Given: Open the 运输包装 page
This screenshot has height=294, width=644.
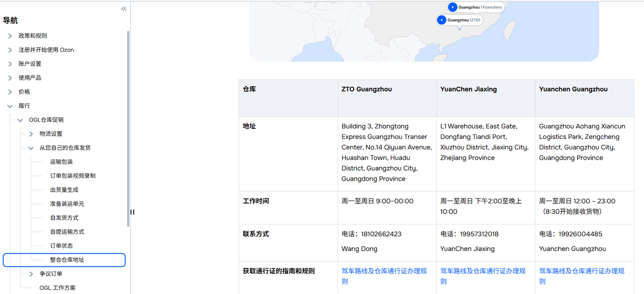Looking at the screenshot, I should pos(61,162).
